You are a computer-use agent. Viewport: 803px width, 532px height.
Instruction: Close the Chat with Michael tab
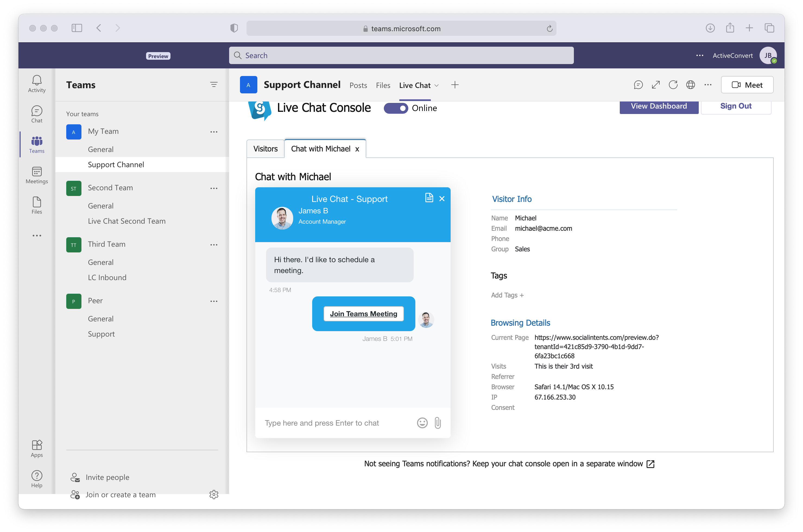coord(357,149)
